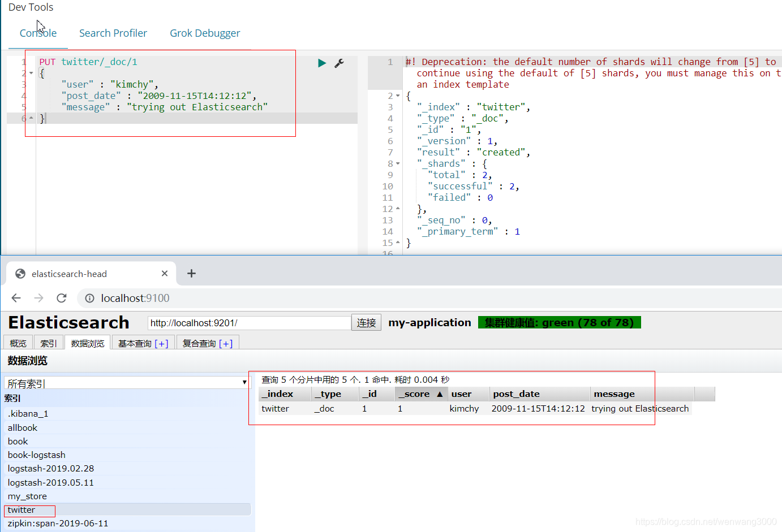
Task: Click the 连接 connect button
Action: [366, 323]
